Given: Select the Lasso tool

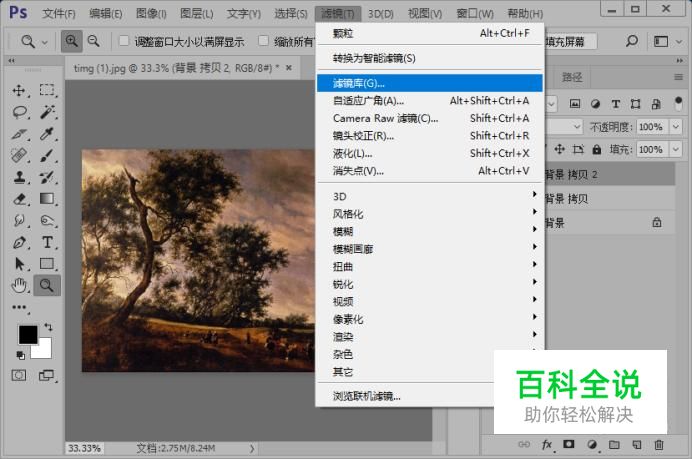Looking at the screenshot, I should click(x=19, y=112).
